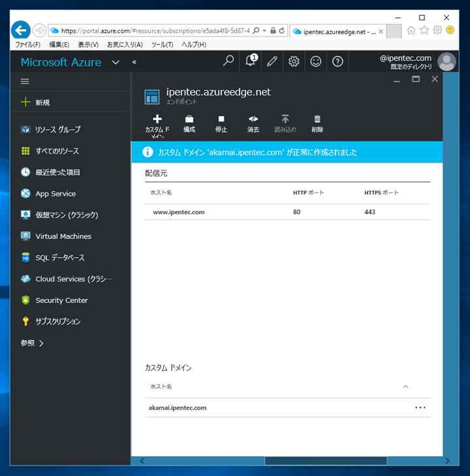
Task: Collapse the sidebar with double chevron
Action: coord(134,62)
